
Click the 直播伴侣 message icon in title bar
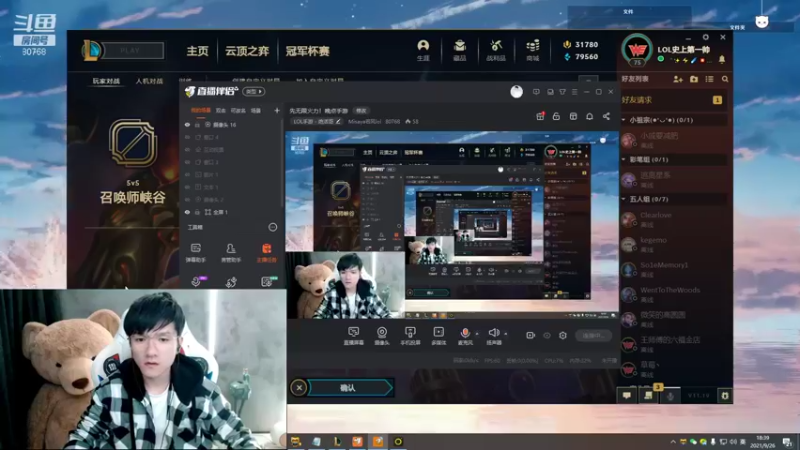pyautogui.click(x=536, y=92)
